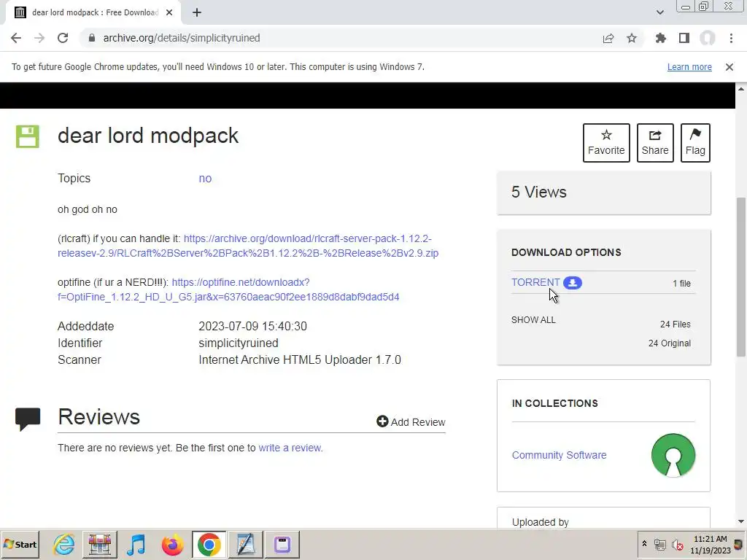Click the 24 Files text
This screenshot has height=560, width=747.
[675, 324]
